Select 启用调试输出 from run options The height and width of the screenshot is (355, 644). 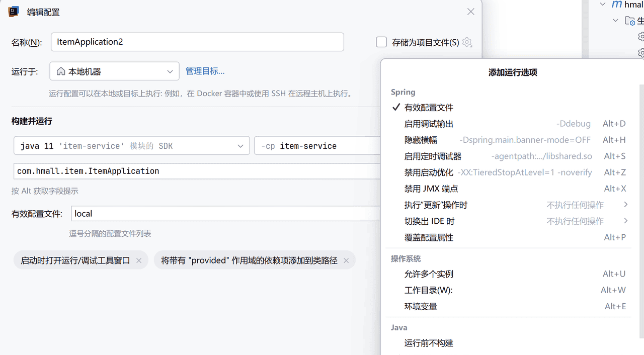pyautogui.click(x=429, y=124)
